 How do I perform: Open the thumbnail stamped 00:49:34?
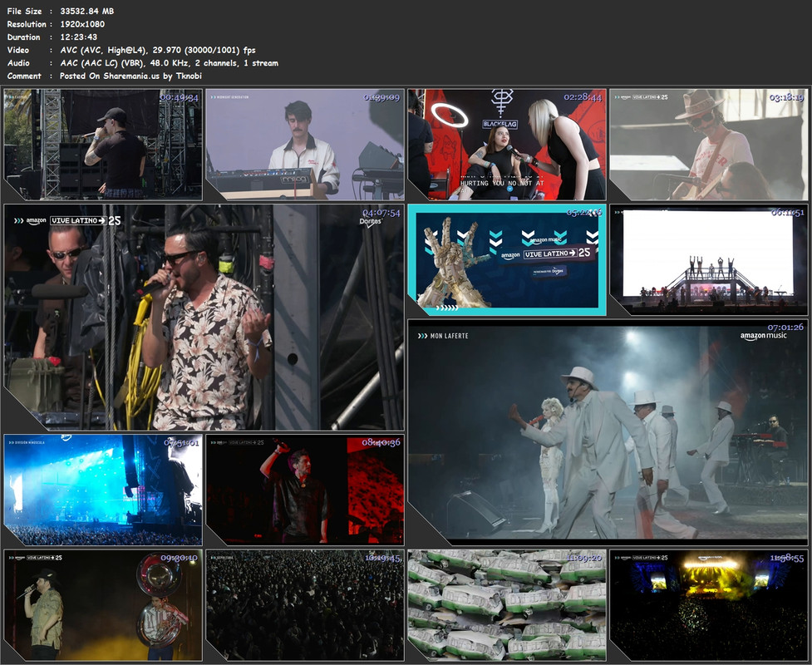102,144
